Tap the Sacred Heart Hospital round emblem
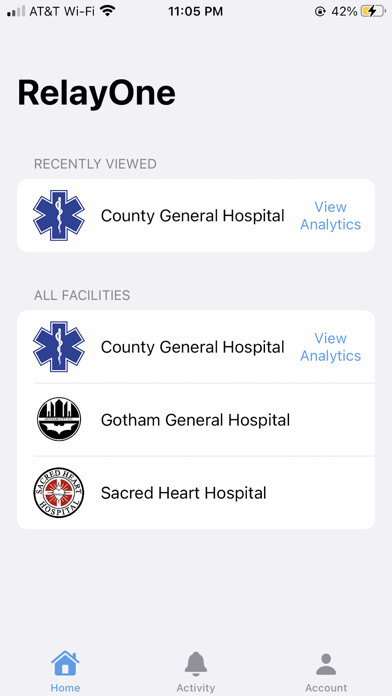The width and height of the screenshot is (392, 696). coord(59,492)
